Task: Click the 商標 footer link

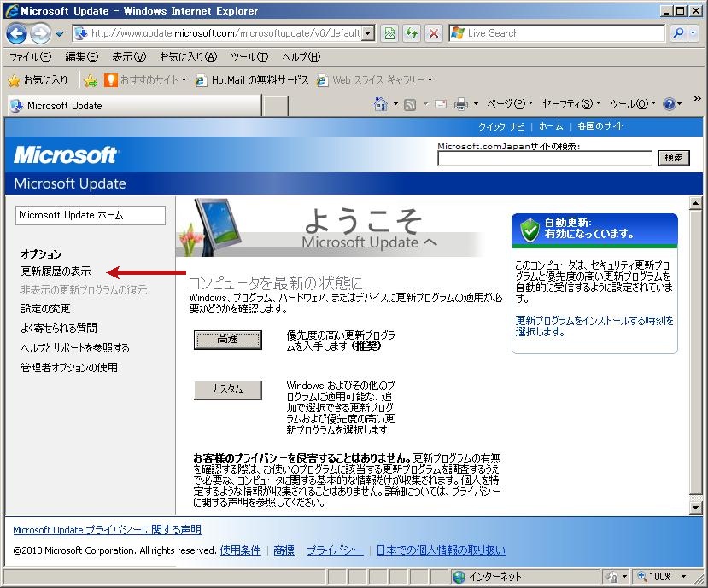Action: pos(284,550)
